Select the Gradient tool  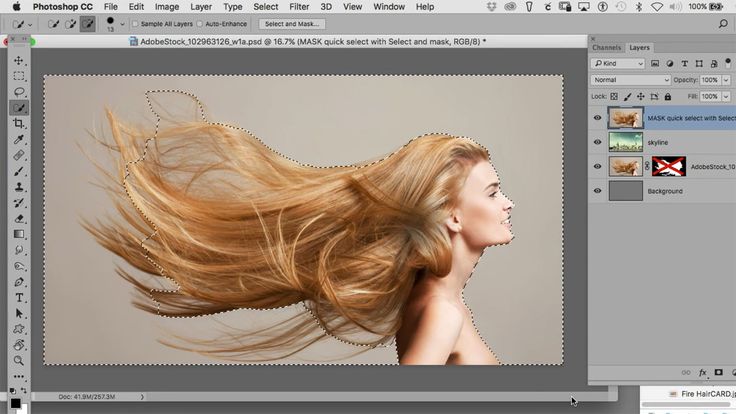19,234
